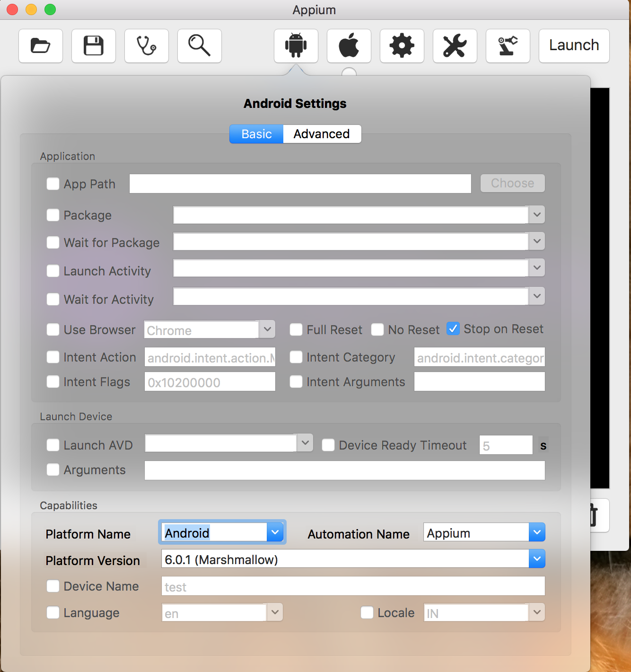631x672 pixels.
Task: Focus the Device Name field showing test
Action: [353, 586]
